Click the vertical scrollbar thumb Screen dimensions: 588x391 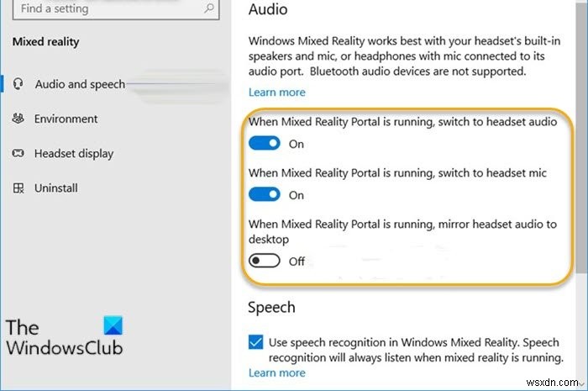581,137
